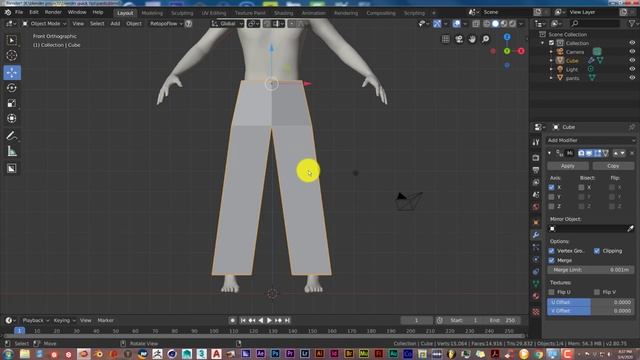Hide the Cube object in outliner
The image size is (640, 360).
[x=632, y=60]
